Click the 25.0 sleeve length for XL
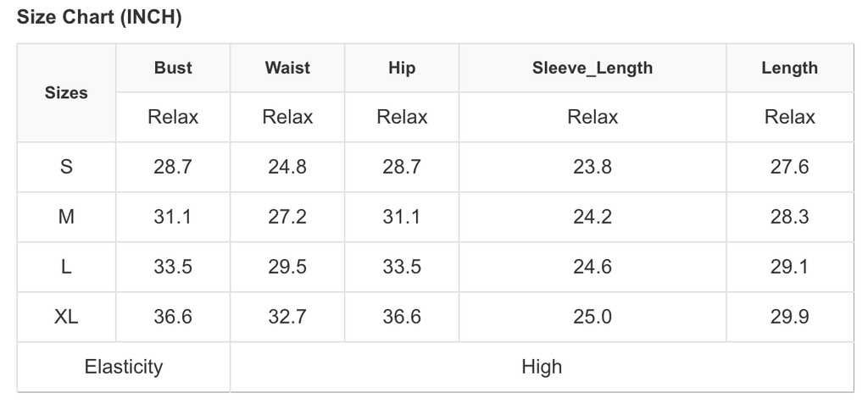 pyautogui.click(x=593, y=317)
